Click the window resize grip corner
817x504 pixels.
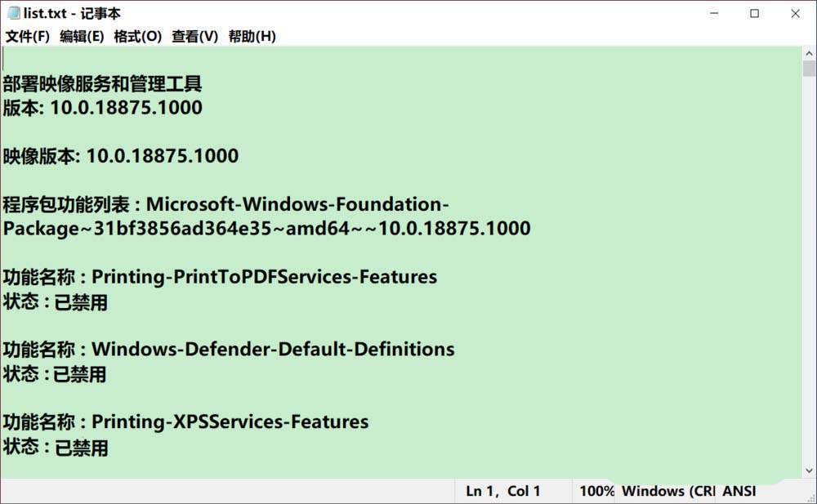[810, 498]
